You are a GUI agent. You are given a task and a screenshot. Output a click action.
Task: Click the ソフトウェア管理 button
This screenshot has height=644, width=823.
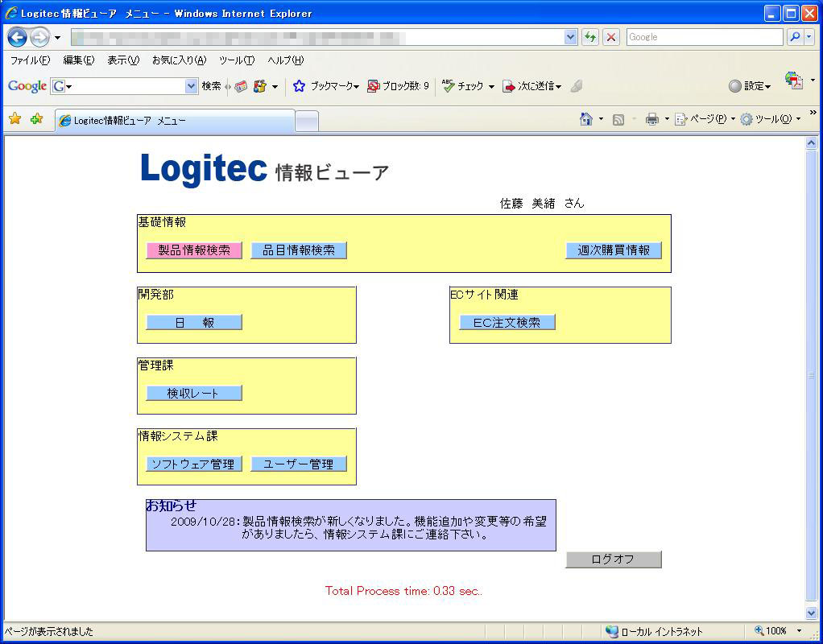pos(194,464)
